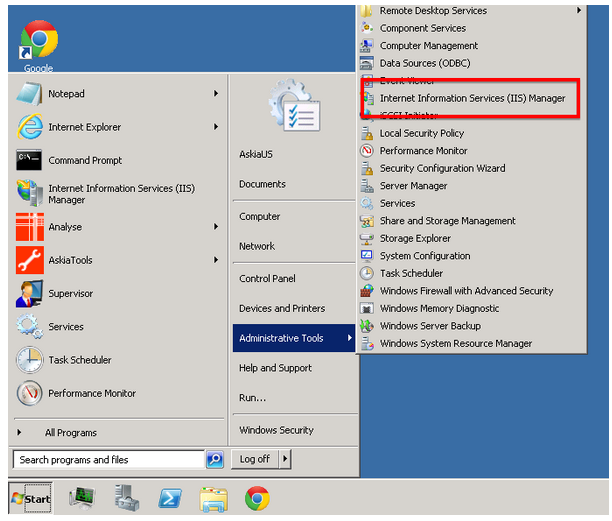Click the Windows Firewall icon
The height and width of the screenshot is (521, 612).
click(366, 291)
